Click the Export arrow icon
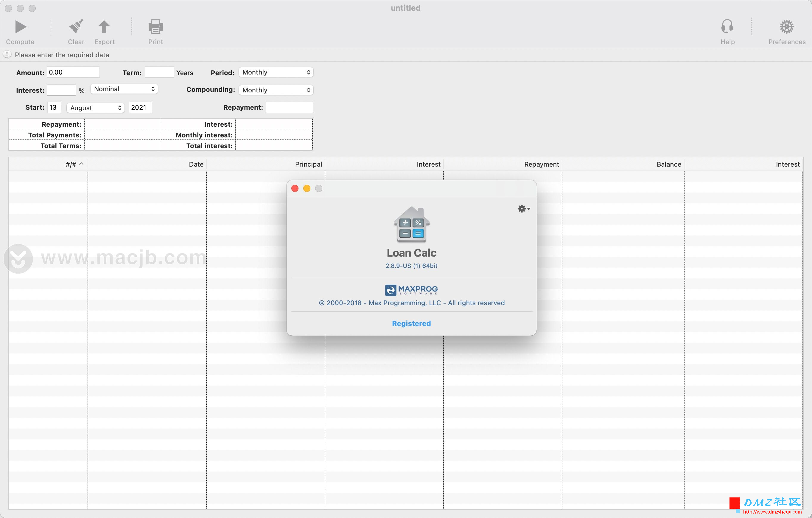 click(104, 27)
